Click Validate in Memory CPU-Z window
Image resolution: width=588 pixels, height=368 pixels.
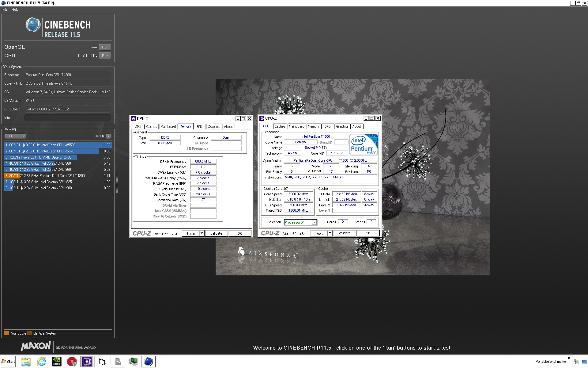216,234
